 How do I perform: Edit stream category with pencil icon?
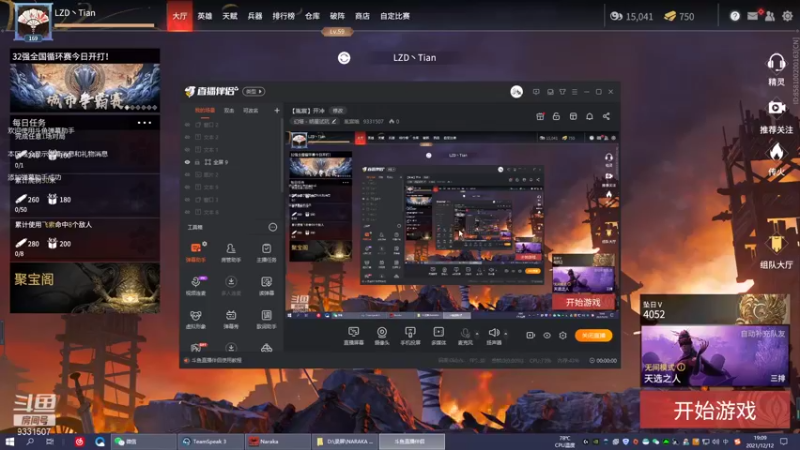click(334, 121)
